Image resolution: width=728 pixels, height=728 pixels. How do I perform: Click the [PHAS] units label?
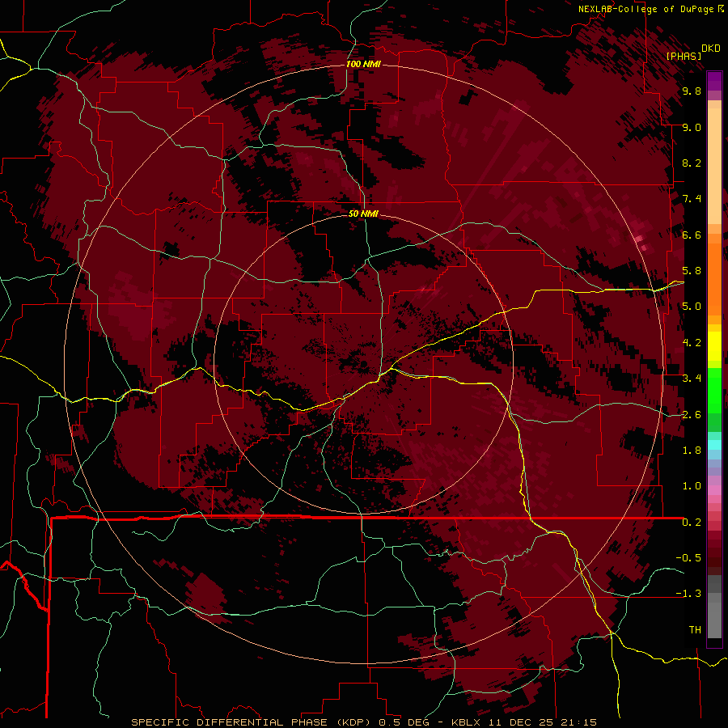click(x=684, y=56)
